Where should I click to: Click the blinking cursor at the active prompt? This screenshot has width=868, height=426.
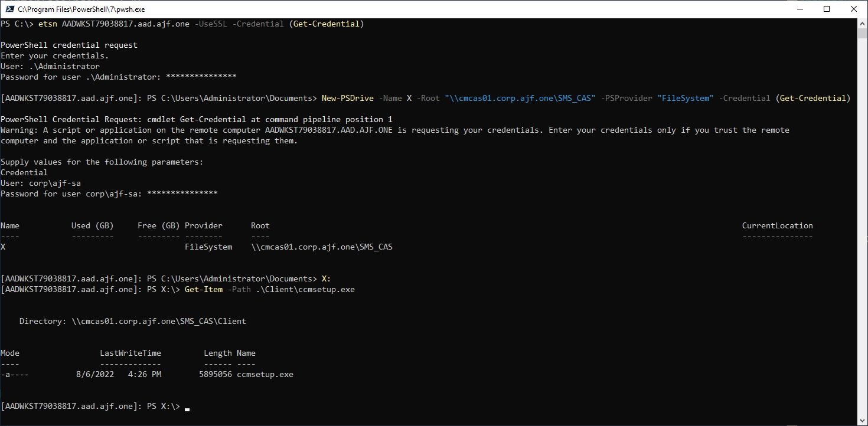pos(187,408)
